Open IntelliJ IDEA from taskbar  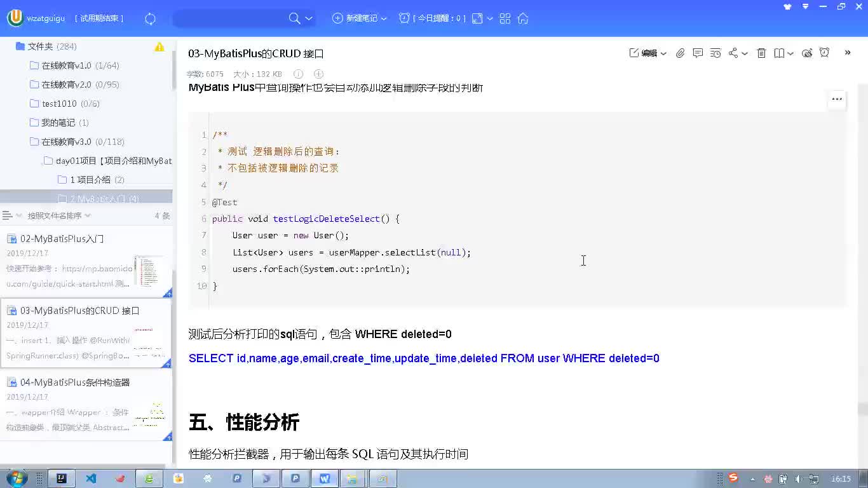(x=62, y=478)
